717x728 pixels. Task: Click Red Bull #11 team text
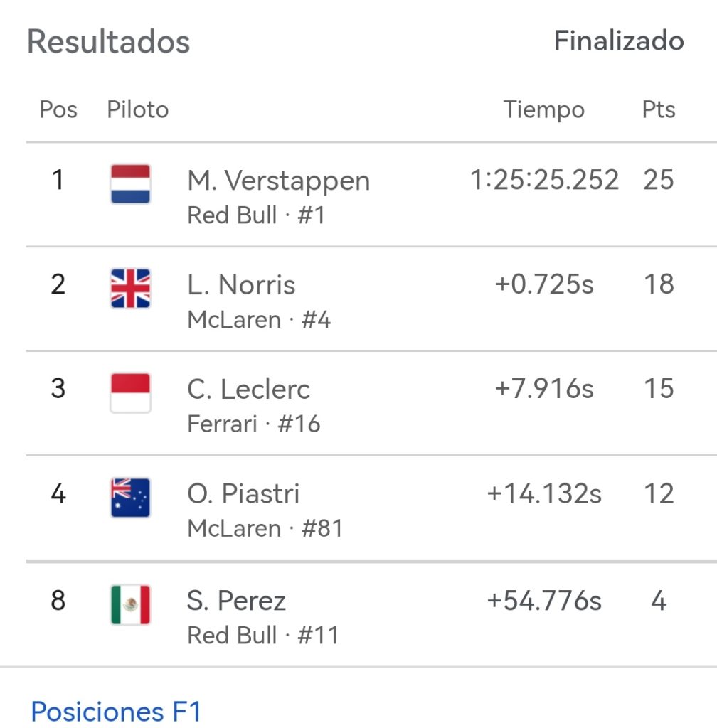(262, 635)
